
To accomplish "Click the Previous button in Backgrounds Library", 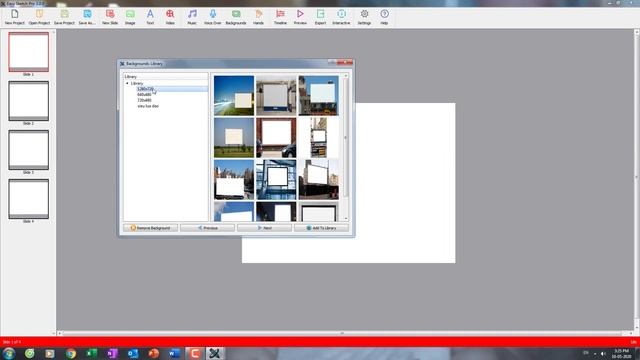I will [207, 228].
